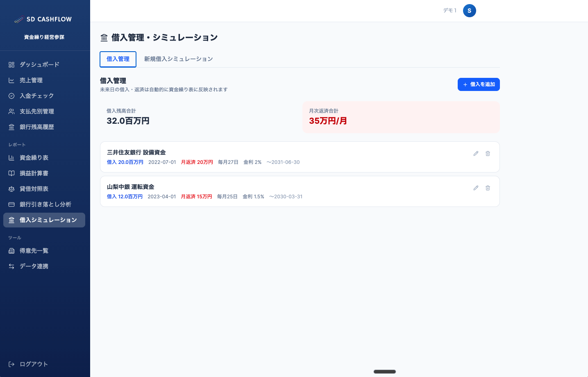Open 入金チェック page
588x377 pixels.
[44, 96]
